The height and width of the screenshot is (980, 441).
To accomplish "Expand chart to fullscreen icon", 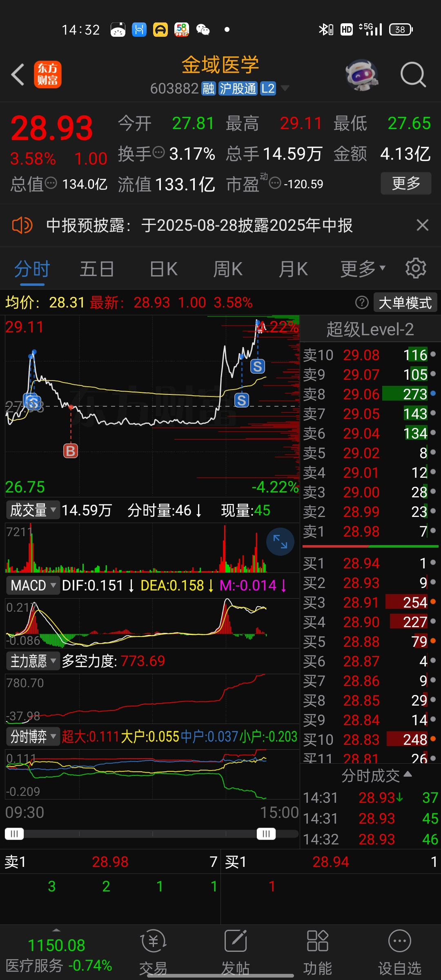I will [280, 541].
